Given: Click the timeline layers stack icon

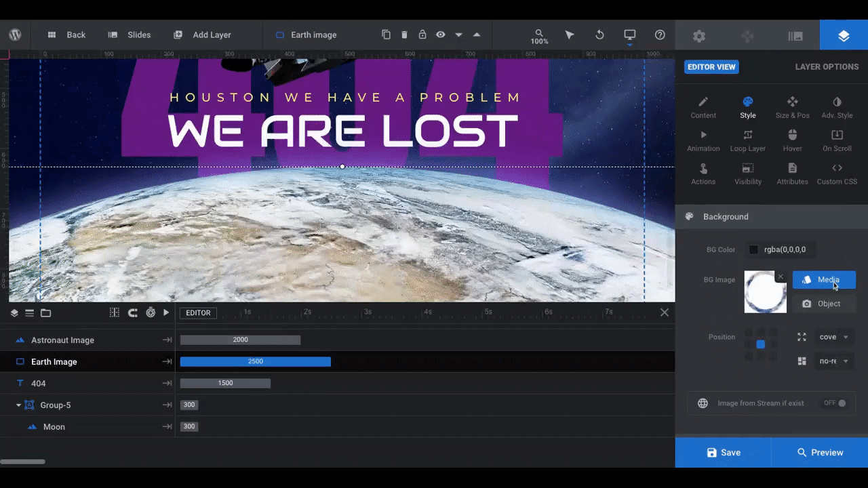Looking at the screenshot, I should 14,313.
